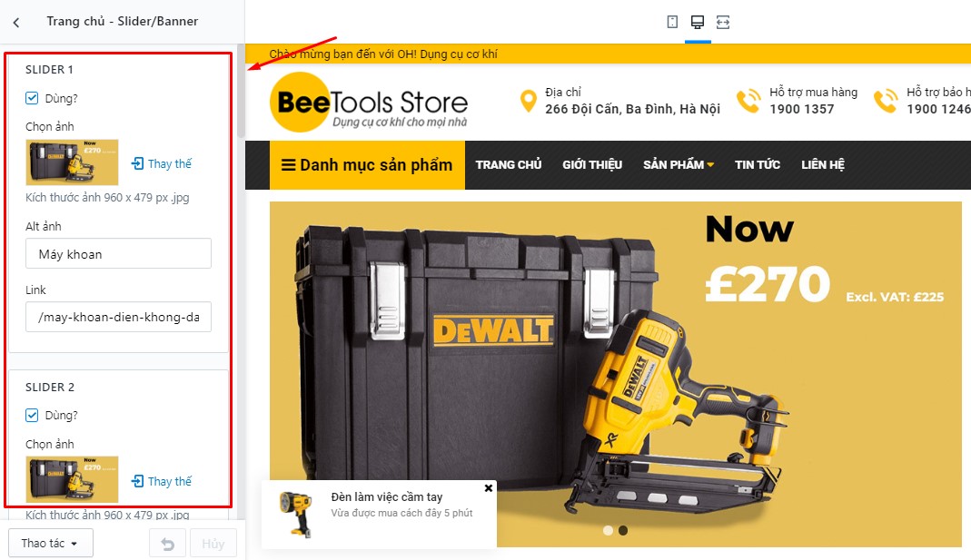Select the full-width preview icon
Viewport: 971px width, 560px height.
tap(723, 23)
